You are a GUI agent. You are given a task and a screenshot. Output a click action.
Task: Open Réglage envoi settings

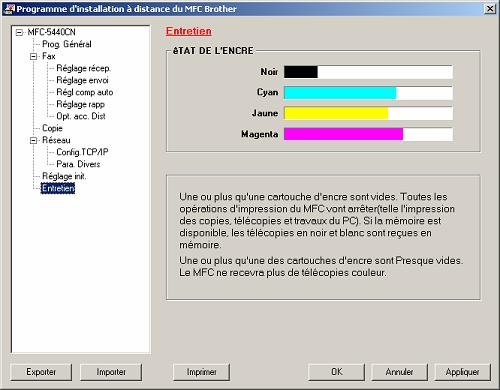(x=82, y=80)
